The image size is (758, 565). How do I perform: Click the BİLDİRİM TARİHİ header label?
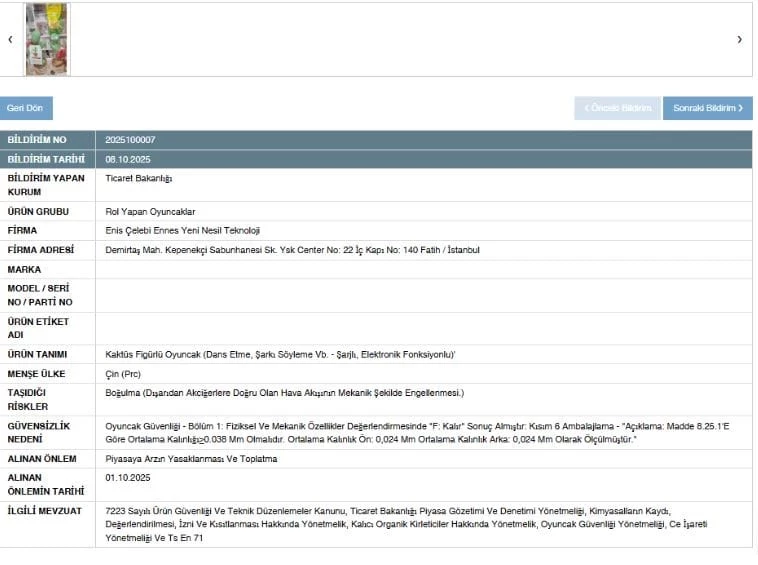(45, 159)
